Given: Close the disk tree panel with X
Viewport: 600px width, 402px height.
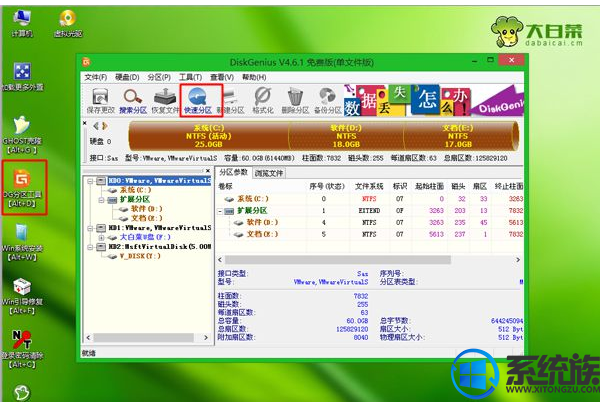Looking at the screenshot, I should (208, 171).
